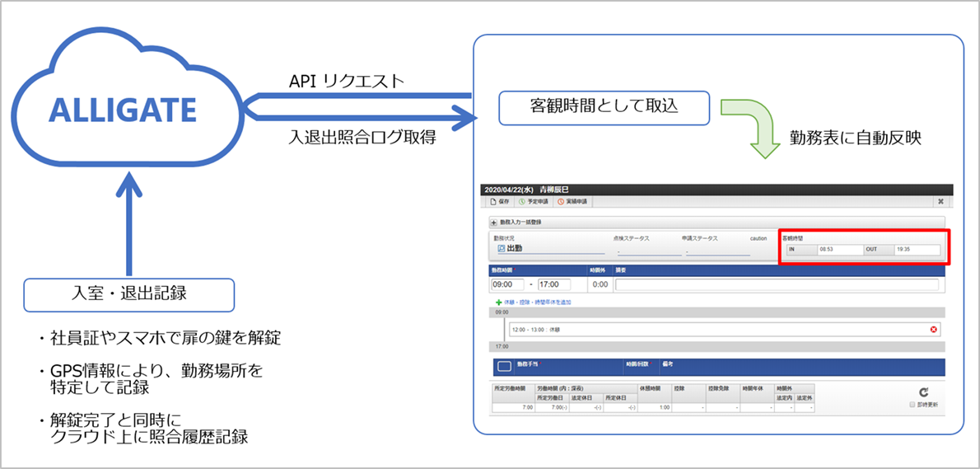This screenshot has height=469, width=980.
Task: Click the add box beside 勤務手当
Action: pos(504,366)
